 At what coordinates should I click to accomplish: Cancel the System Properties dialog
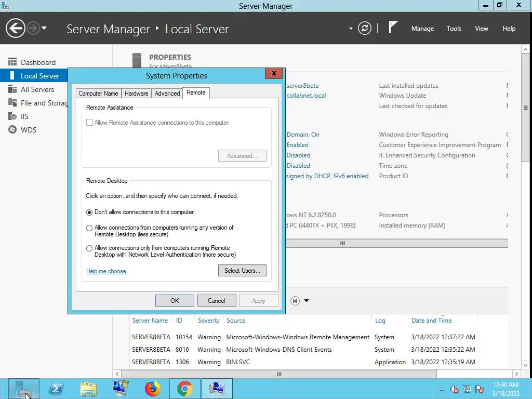click(x=217, y=301)
